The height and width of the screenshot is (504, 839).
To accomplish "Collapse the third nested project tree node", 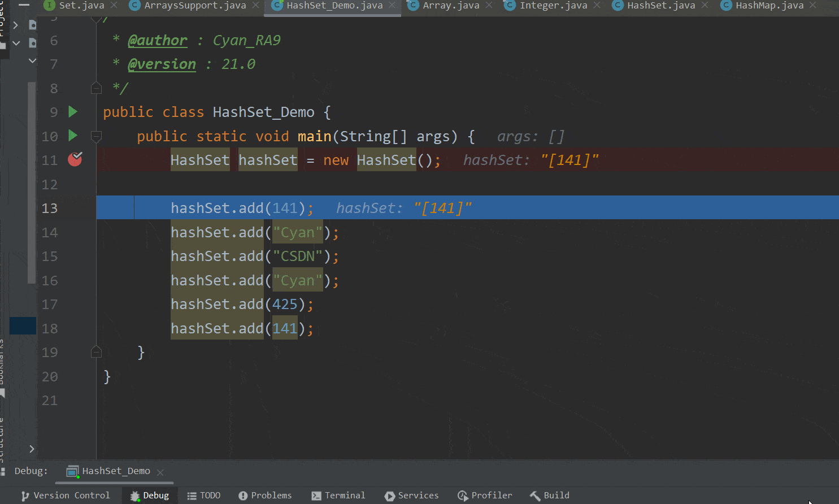I will 32,60.
